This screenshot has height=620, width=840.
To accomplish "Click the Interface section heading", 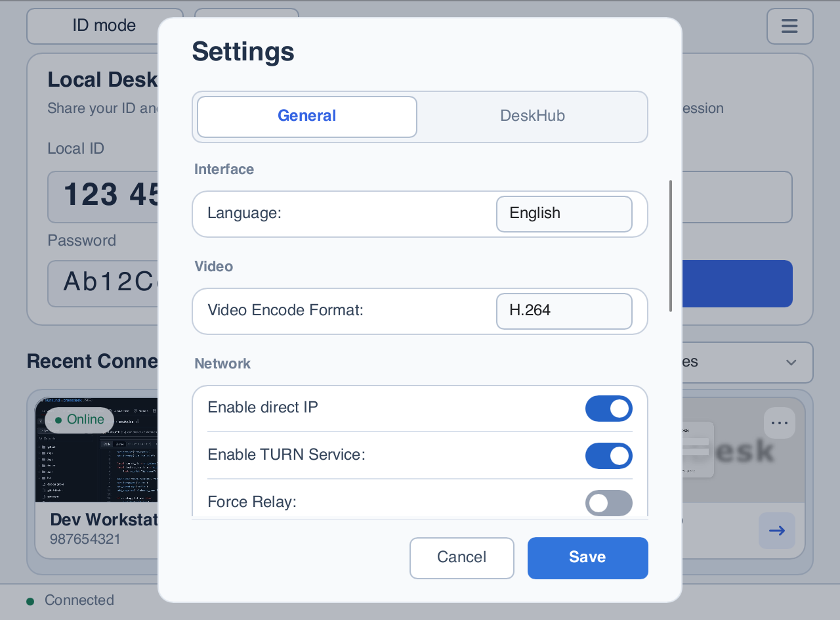I will (224, 169).
